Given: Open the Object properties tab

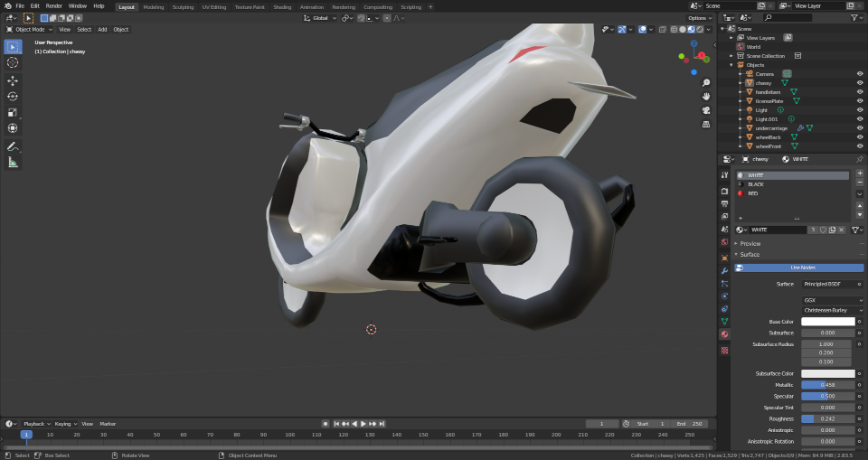Looking at the screenshot, I should click(724, 258).
